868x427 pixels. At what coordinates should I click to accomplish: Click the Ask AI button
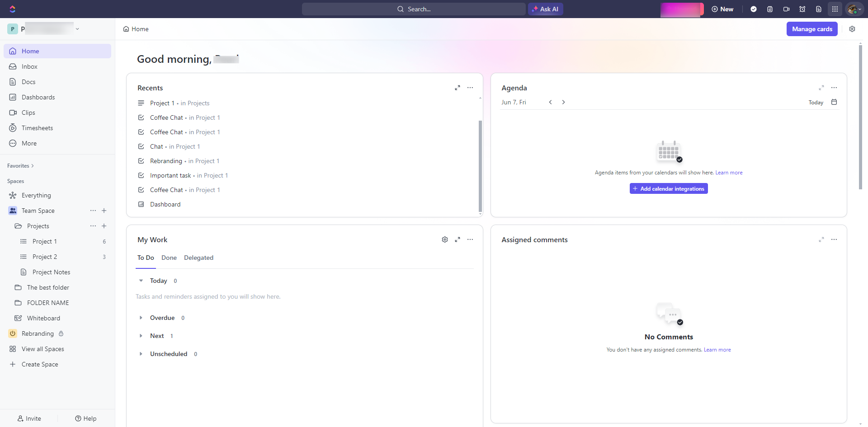(546, 9)
